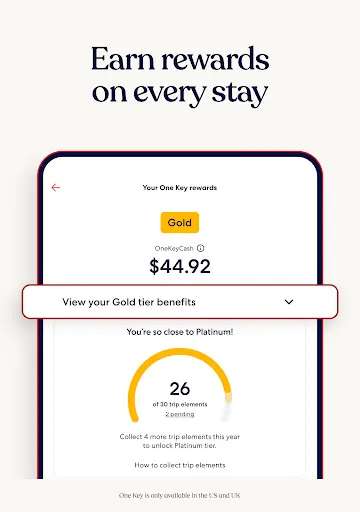Tap the $44.92 OneKeyCash balance
The height and width of the screenshot is (512, 360).
[180, 266]
